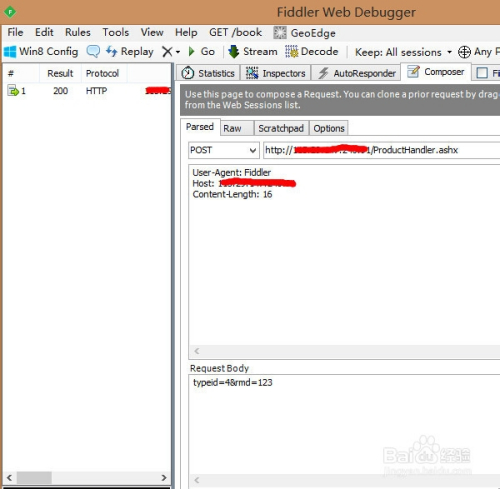
Task: Open the View menu
Action: [152, 32]
